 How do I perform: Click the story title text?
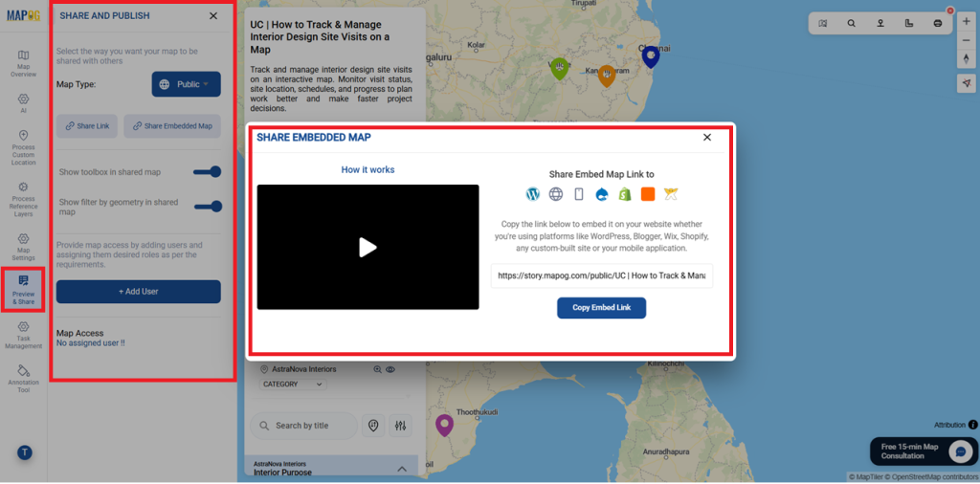[x=320, y=37]
